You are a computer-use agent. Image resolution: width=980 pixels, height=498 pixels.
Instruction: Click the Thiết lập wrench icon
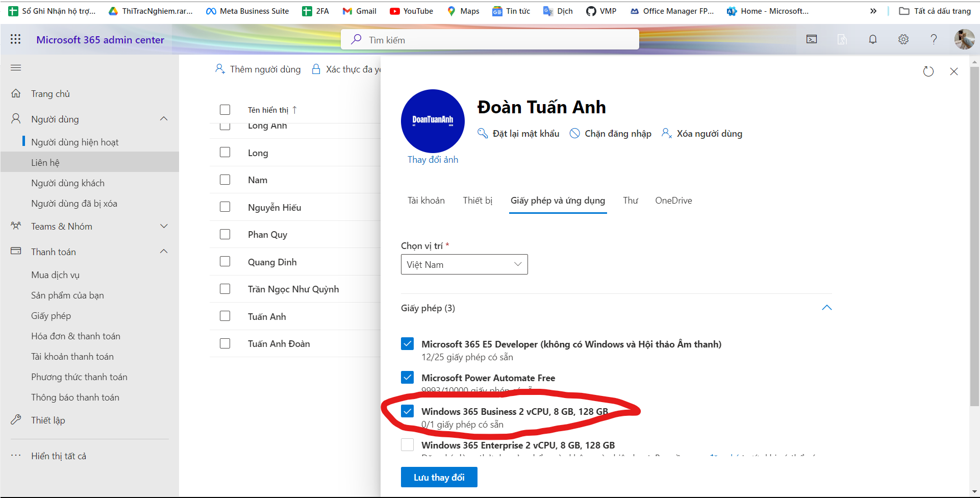pos(16,420)
